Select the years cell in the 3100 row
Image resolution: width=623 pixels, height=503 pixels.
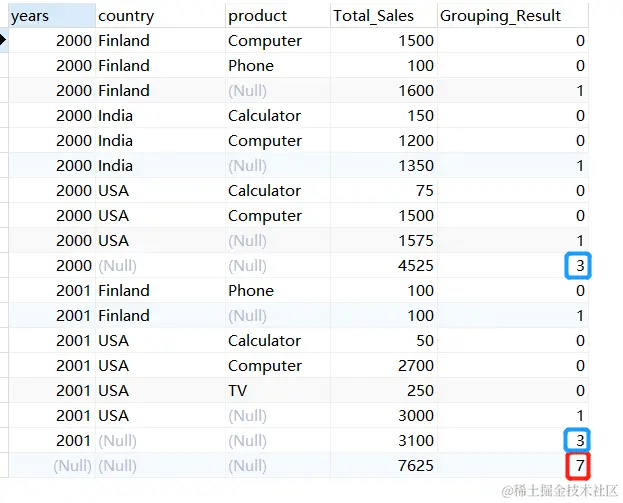52,441
